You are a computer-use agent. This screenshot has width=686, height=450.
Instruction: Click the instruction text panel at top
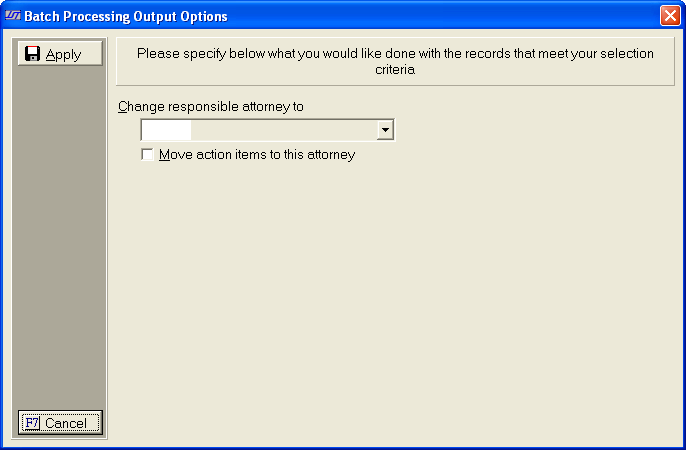coord(395,62)
